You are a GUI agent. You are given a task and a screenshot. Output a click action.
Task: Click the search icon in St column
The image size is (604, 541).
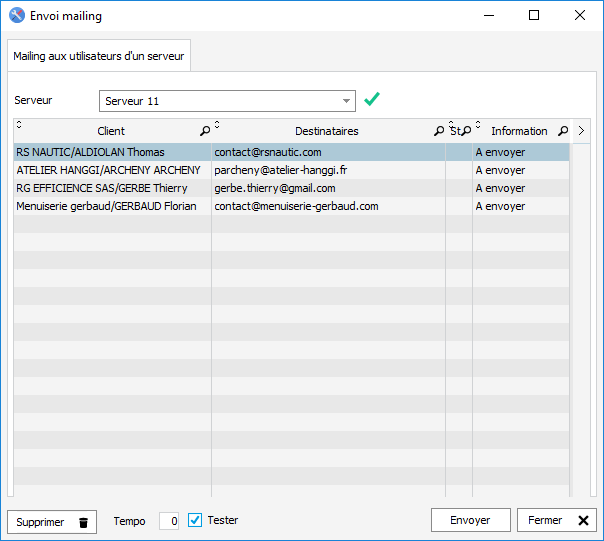click(466, 131)
